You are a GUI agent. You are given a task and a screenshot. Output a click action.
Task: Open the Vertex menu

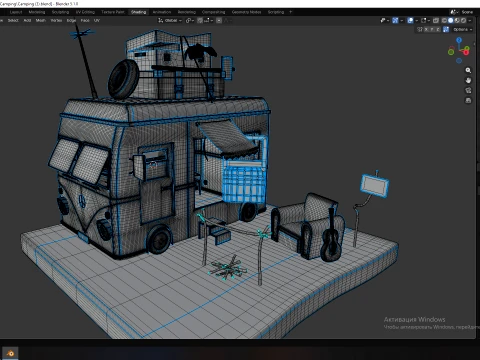56,20
